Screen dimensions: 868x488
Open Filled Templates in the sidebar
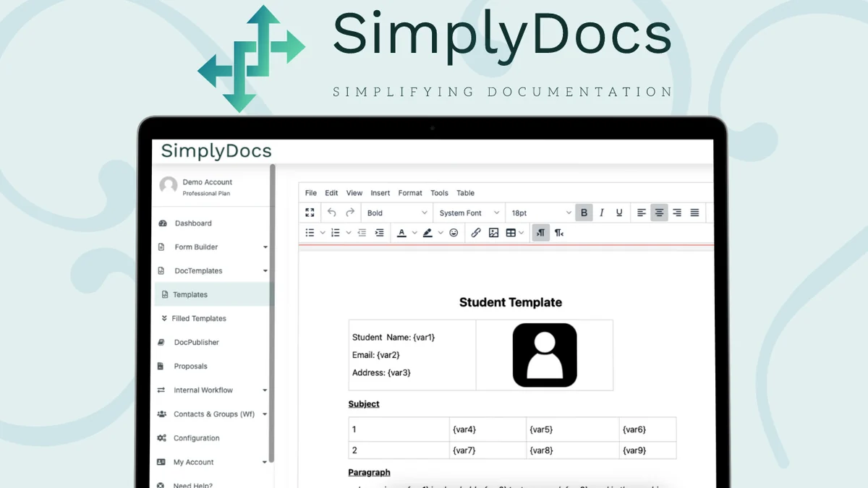[198, 319]
